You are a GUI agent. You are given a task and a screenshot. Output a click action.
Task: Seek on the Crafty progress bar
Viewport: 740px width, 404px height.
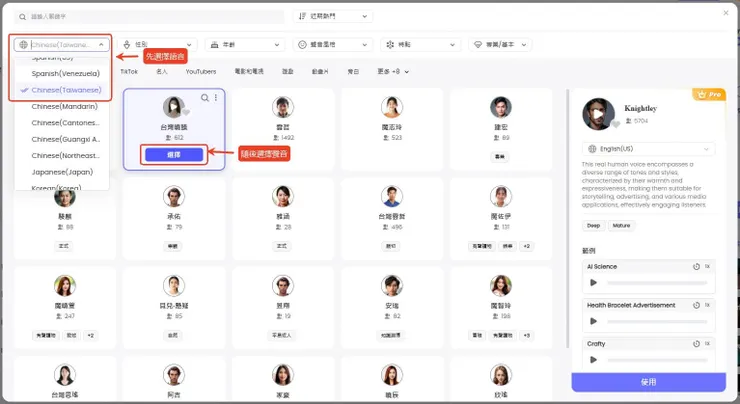click(657, 360)
